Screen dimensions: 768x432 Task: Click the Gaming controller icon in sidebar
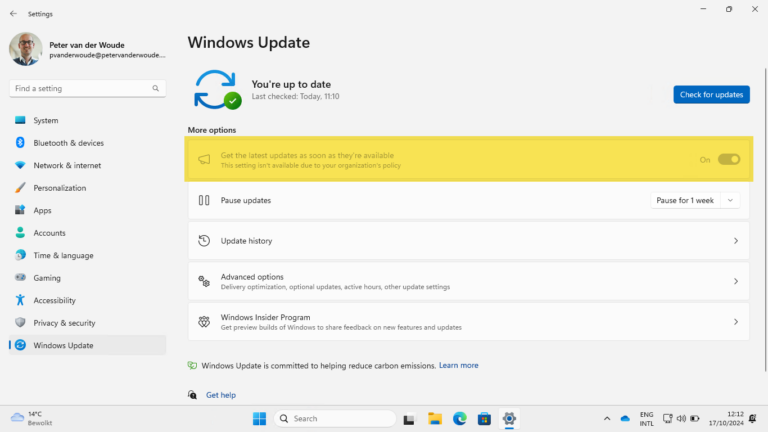(20, 278)
